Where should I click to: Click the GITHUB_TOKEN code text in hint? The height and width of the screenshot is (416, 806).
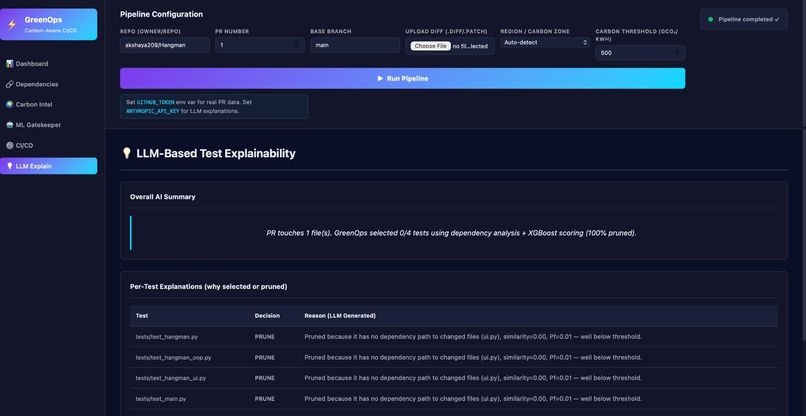(x=155, y=102)
